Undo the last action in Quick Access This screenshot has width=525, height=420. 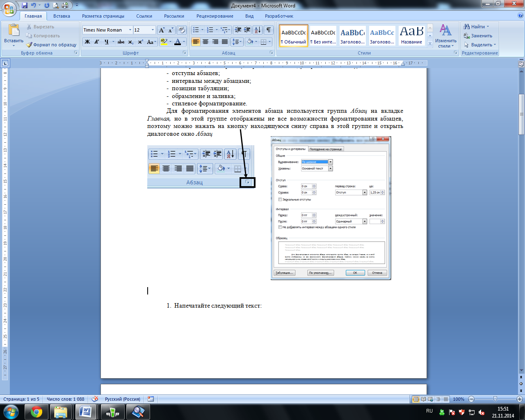tap(34, 5)
